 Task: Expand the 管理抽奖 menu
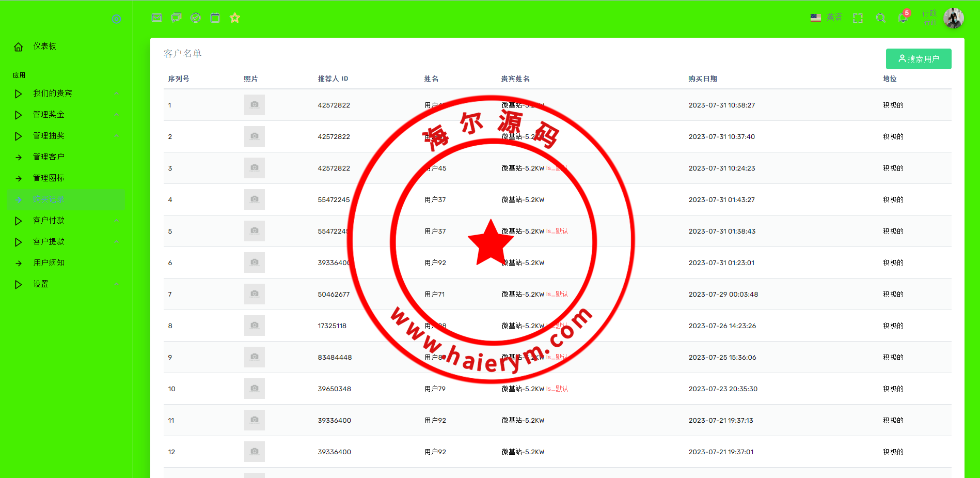pyautogui.click(x=66, y=136)
